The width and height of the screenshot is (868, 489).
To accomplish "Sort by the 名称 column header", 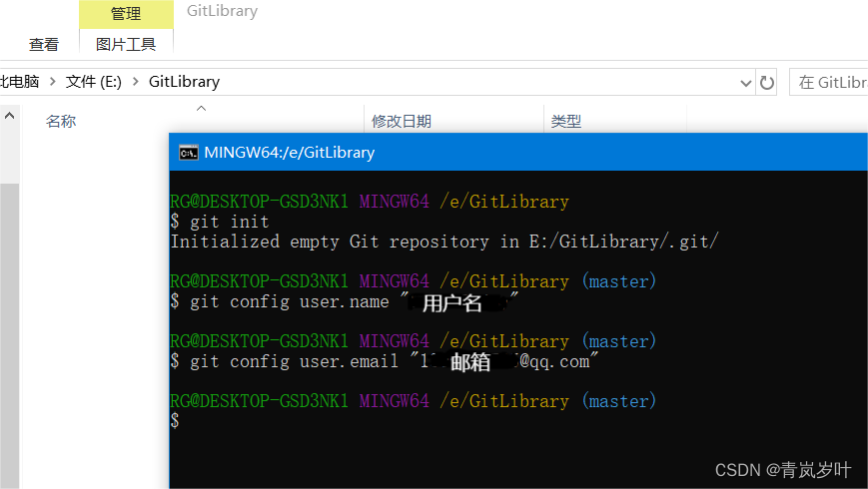I will coord(61,121).
